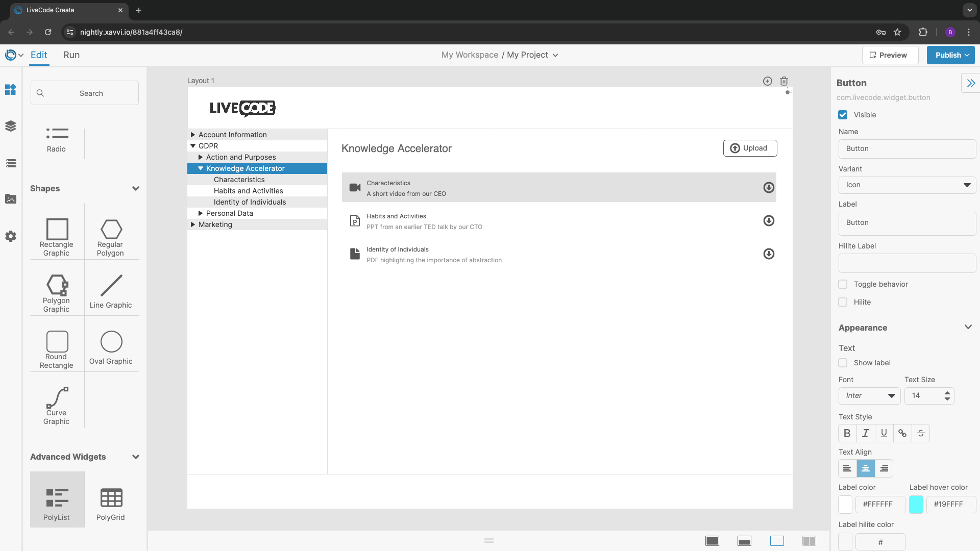Click the settings gear in the left sidebar

[x=11, y=236]
